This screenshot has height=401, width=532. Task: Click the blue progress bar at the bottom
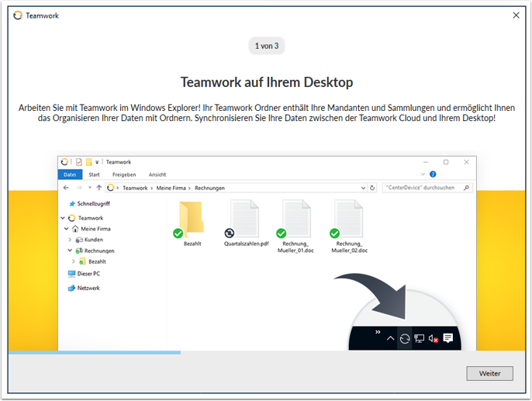pyautogui.click(x=95, y=352)
